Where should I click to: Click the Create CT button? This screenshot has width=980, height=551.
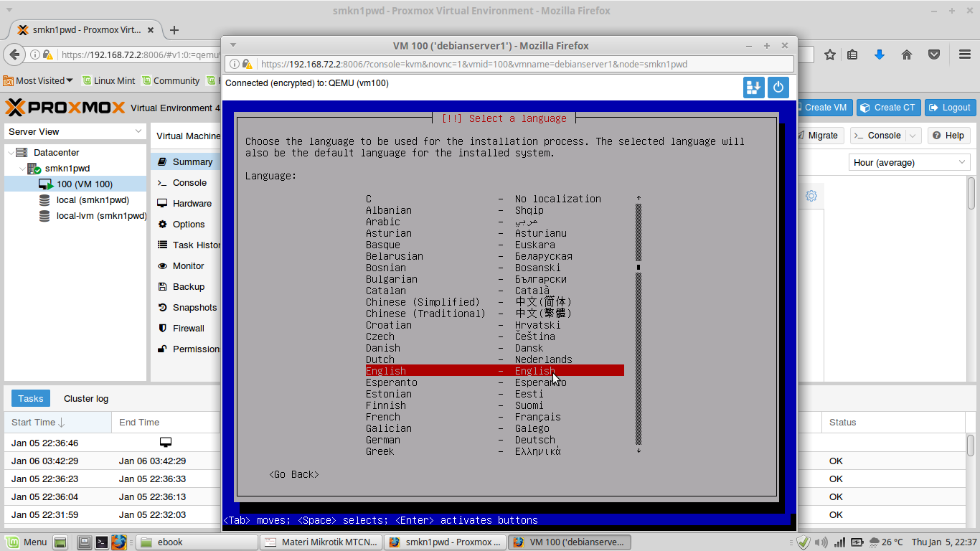click(x=888, y=108)
